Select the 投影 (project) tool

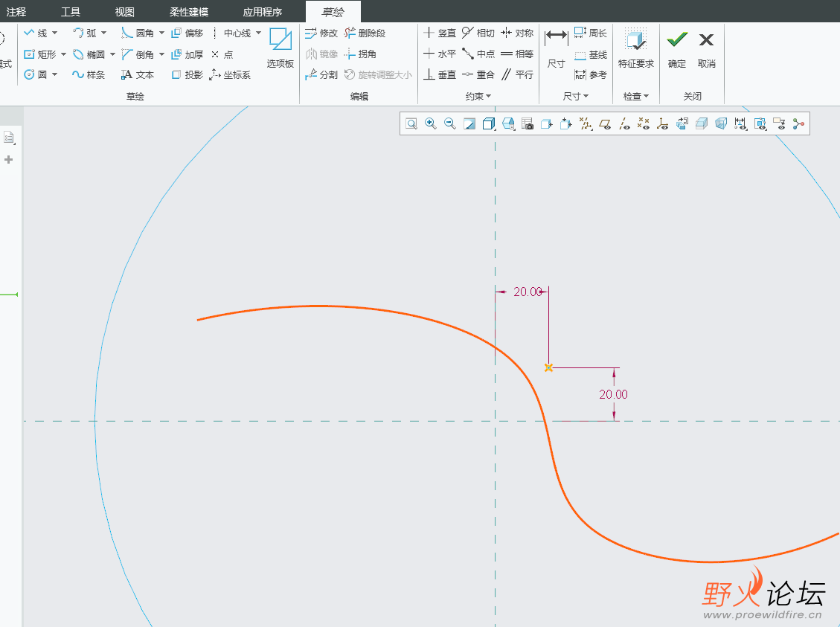click(187, 74)
